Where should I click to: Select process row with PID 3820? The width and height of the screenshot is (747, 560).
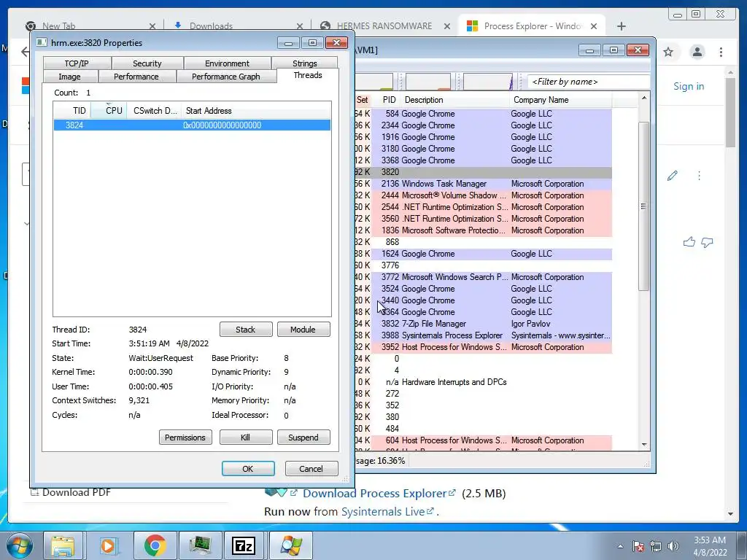click(483, 172)
